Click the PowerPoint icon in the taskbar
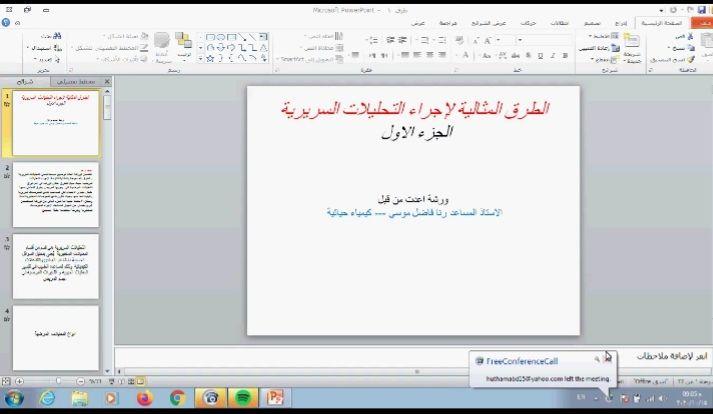Image resolution: width=713 pixels, height=414 pixels. 272,398
